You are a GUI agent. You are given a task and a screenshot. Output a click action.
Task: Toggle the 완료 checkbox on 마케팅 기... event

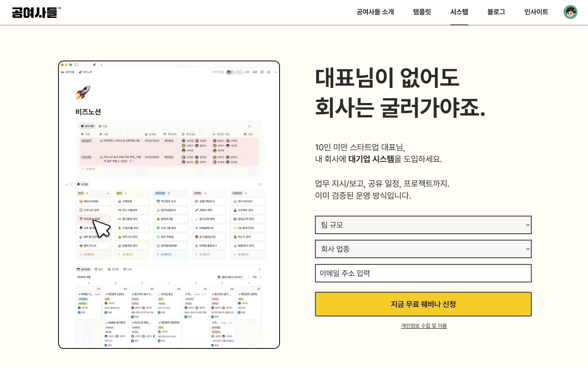(80, 312)
